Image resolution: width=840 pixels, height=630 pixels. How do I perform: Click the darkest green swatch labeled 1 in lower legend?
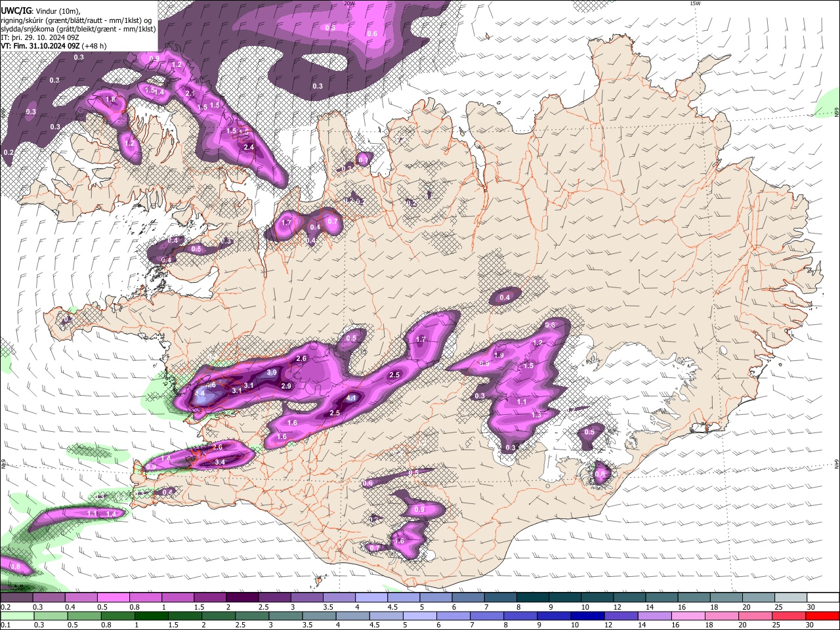point(152,616)
